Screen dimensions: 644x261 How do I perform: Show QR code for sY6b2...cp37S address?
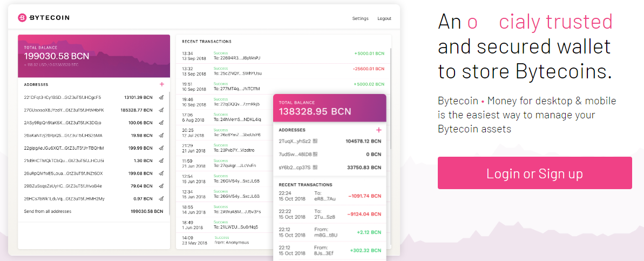[x=315, y=168]
